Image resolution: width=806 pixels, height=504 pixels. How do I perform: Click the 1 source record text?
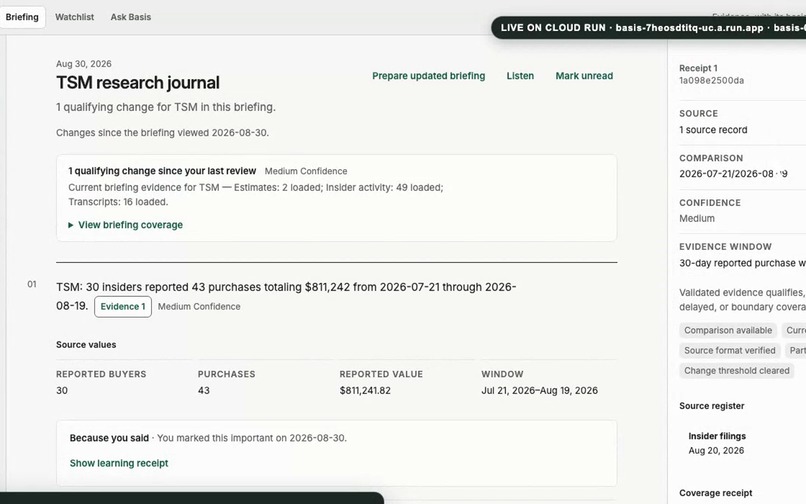[713, 130]
